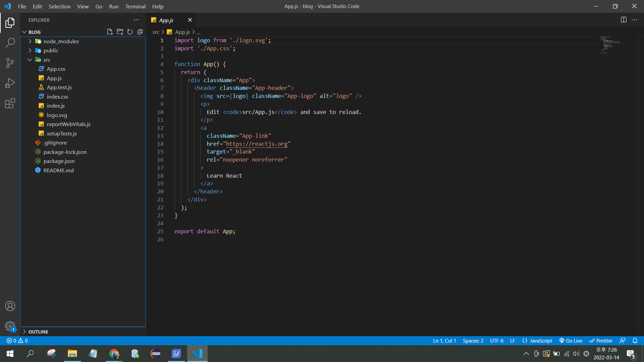Open the Terminal menu
644x362 pixels.
pos(135,6)
